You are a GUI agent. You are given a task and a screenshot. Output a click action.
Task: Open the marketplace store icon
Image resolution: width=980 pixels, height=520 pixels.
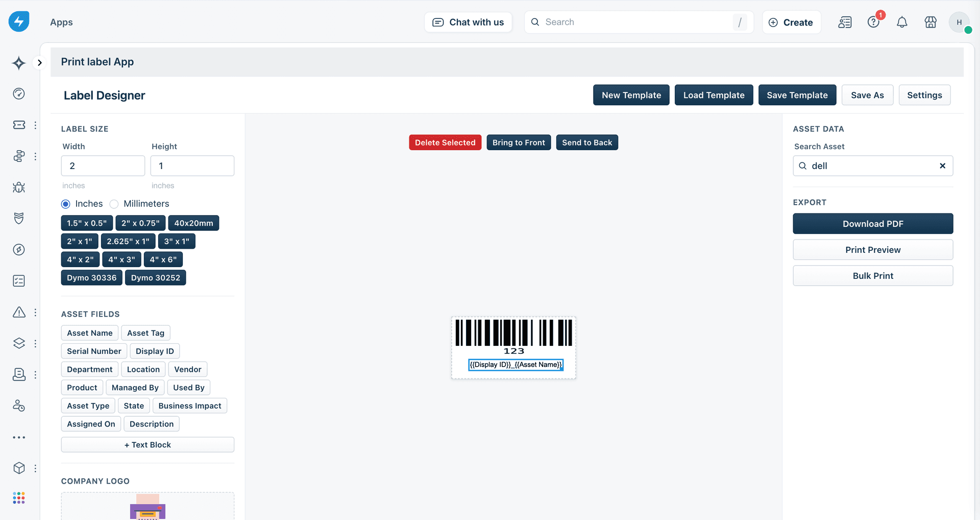(x=930, y=22)
